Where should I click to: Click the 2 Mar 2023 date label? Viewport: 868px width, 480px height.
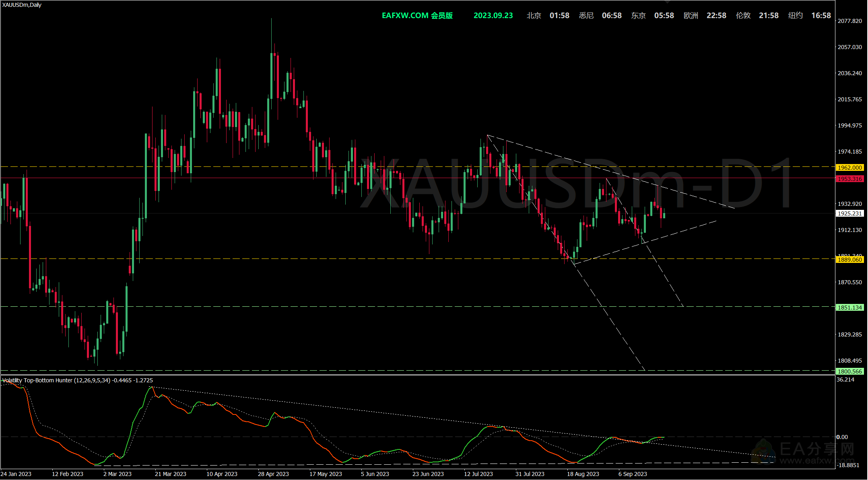click(x=118, y=474)
